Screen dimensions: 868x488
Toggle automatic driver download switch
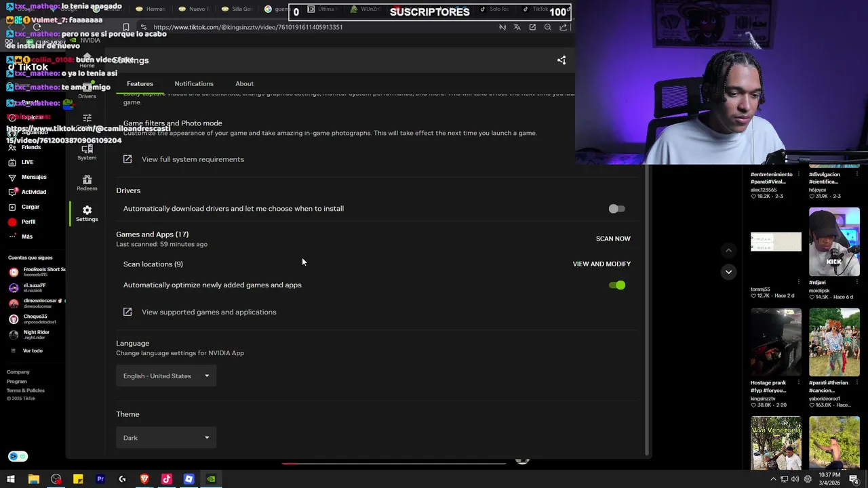click(x=616, y=209)
